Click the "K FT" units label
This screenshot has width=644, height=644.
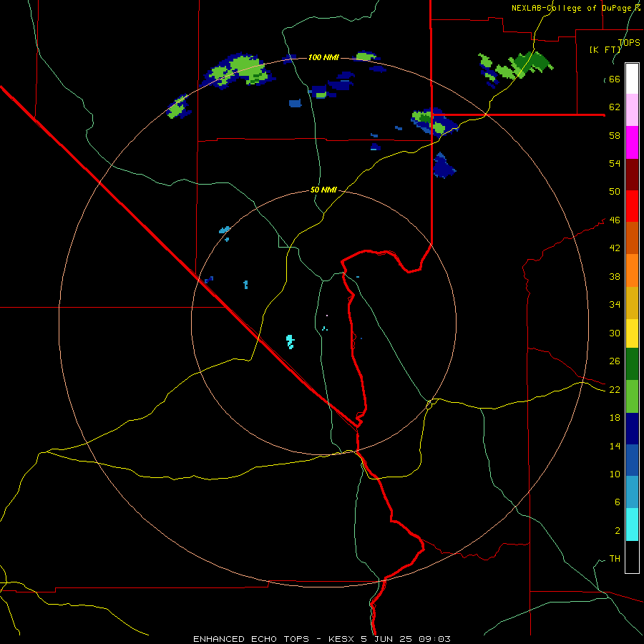tap(605, 49)
